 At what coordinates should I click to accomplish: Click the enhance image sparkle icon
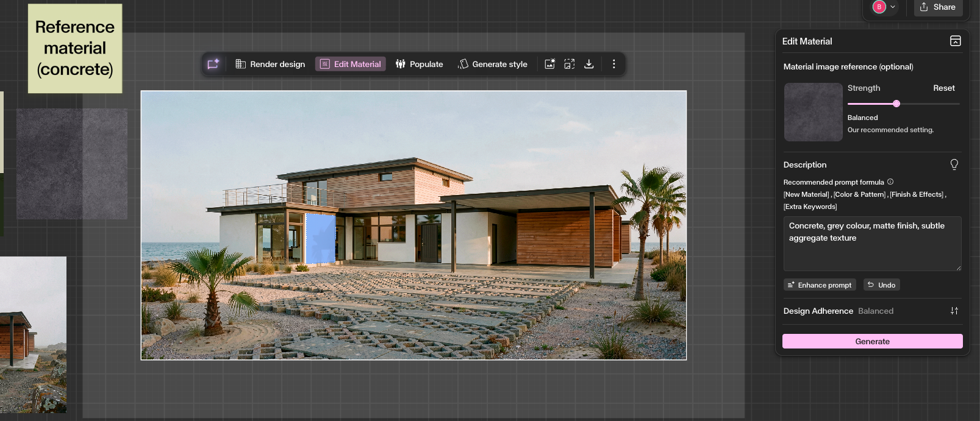coord(549,64)
